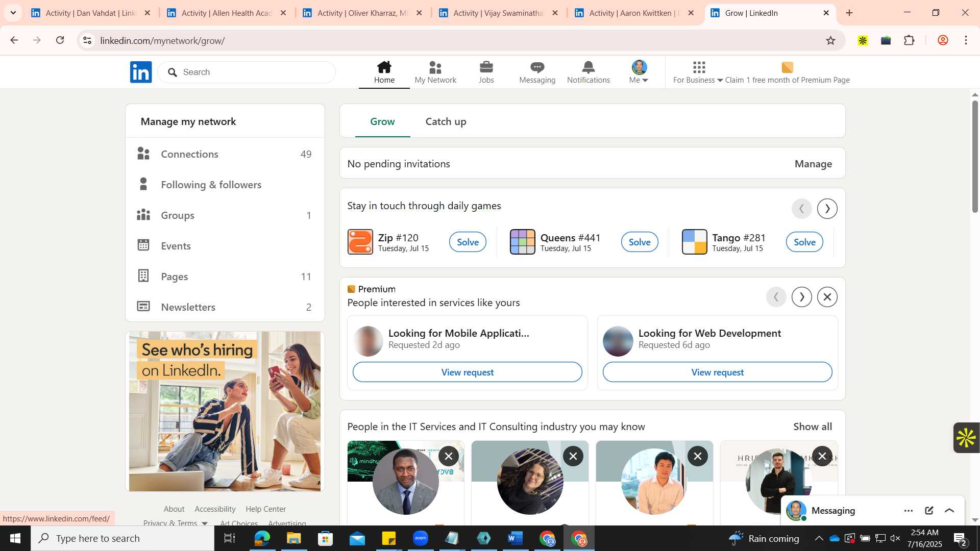Open Messaging overlay options menu

[908, 510]
